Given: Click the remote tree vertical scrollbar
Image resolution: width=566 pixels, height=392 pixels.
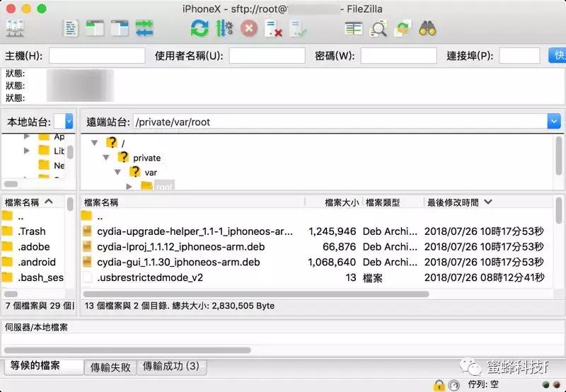Looking at the screenshot, I should pos(559,155).
